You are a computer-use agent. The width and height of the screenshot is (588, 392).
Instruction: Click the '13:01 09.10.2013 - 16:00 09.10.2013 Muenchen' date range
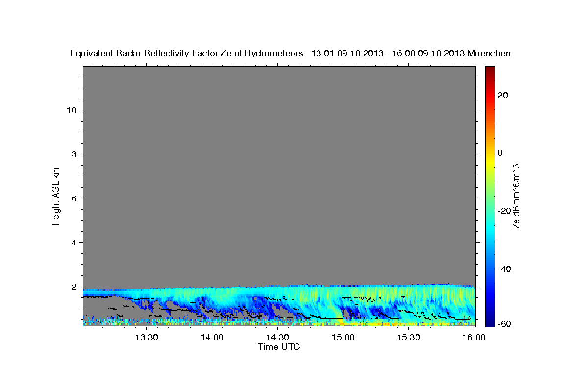(411, 54)
